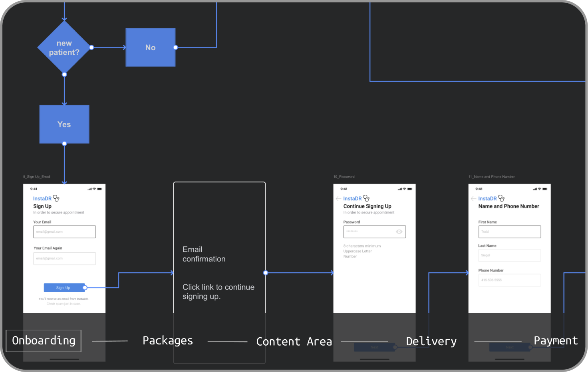Screen dimensions: 588x372
Task: Open the Content Area section
Action: 294,342
